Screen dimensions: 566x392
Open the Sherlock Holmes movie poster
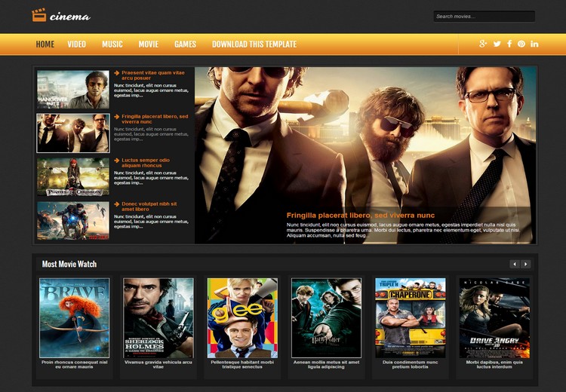coord(158,317)
